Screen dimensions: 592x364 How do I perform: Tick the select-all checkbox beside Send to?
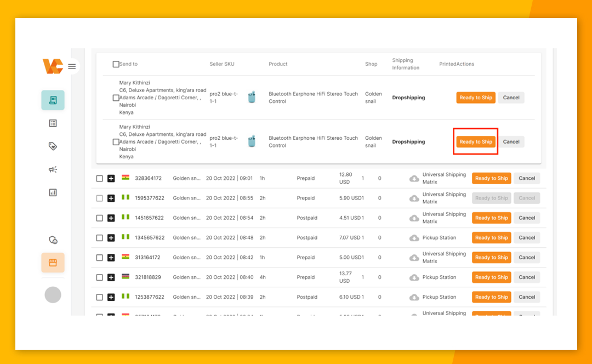click(116, 64)
